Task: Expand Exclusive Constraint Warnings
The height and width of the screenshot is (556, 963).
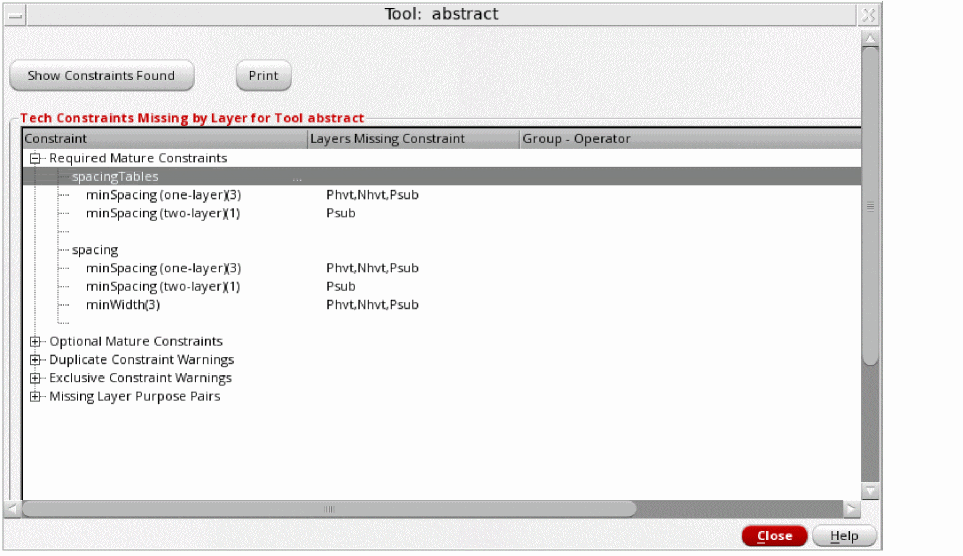Action: (x=35, y=378)
